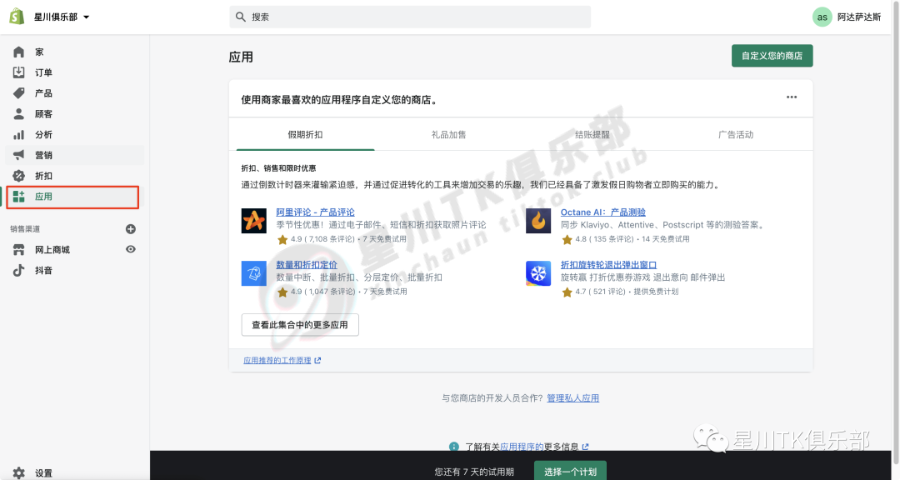The height and width of the screenshot is (480, 900).
Task: Select the 分析 menu label
Action: [x=44, y=134]
